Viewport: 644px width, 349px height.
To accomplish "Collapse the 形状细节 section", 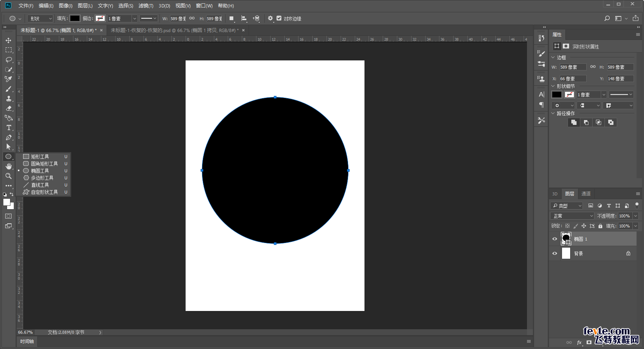I will [553, 86].
